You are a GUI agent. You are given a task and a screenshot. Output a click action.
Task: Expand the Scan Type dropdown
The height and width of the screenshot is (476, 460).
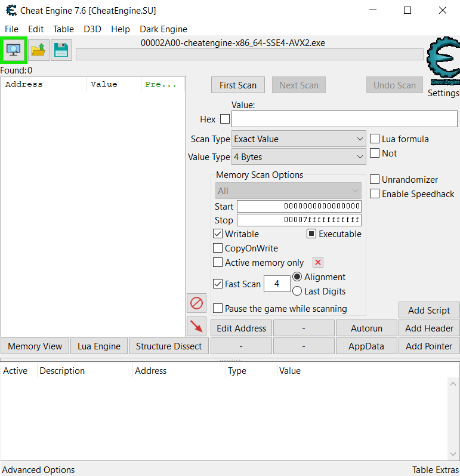click(299, 139)
